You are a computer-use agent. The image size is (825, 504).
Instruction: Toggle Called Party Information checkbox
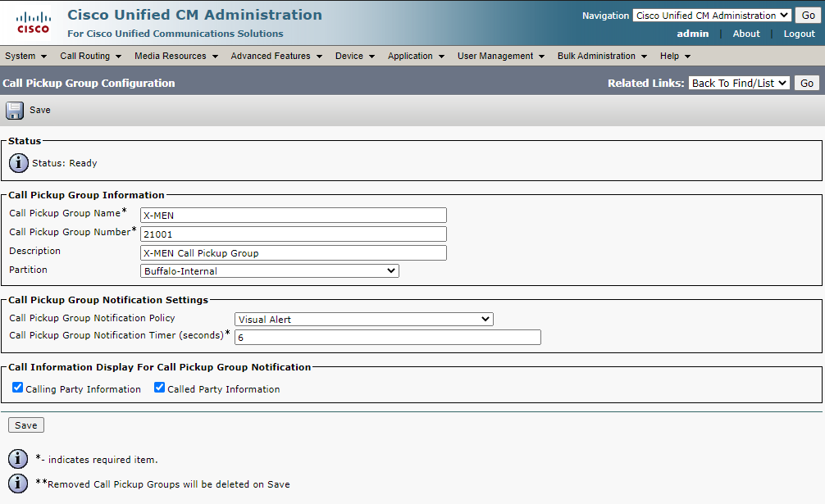tap(160, 388)
